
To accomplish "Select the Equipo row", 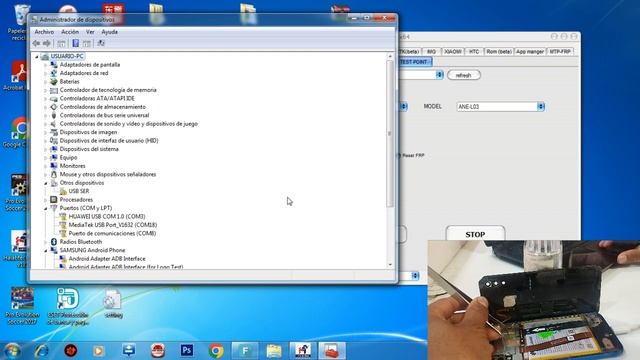I will 68,158.
